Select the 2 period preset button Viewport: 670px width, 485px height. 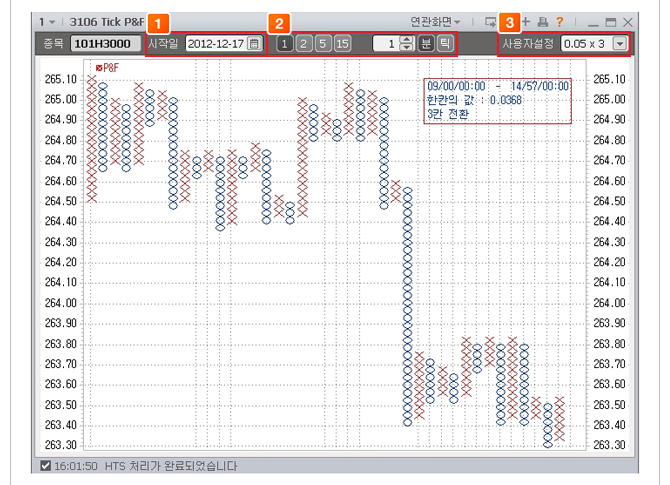click(x=304, y=43)
